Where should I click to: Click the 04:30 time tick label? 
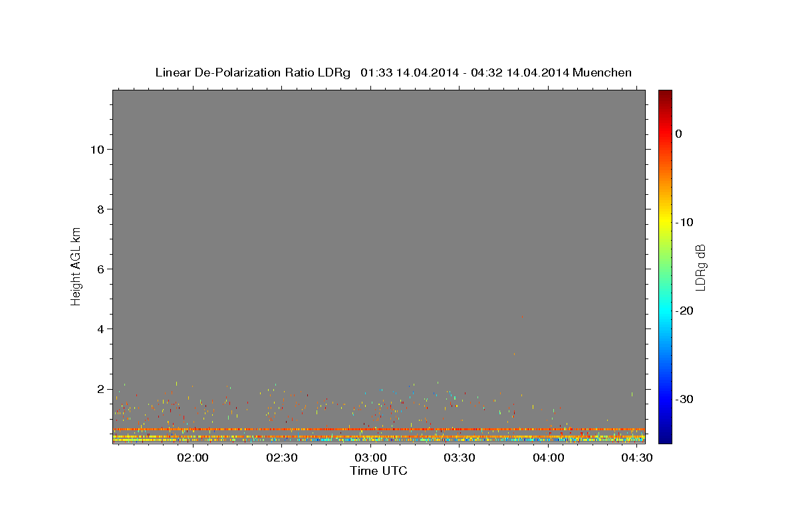pos(636,458)
